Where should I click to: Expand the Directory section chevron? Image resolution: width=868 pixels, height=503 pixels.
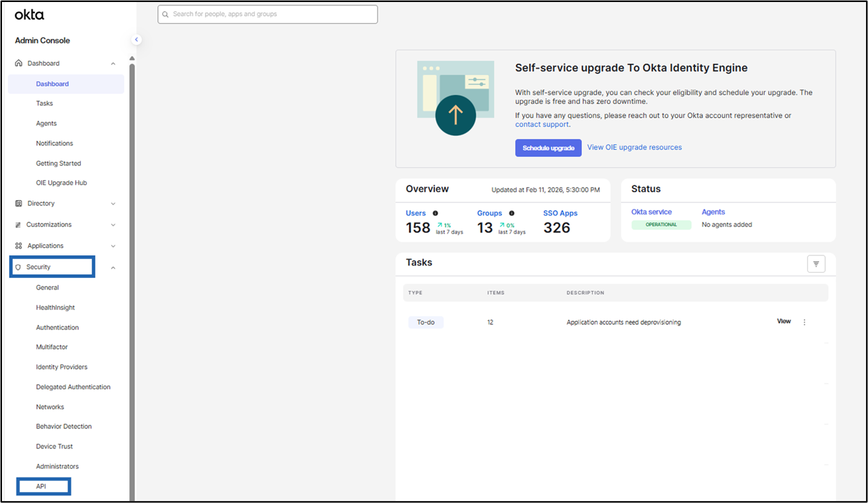(113, 204)
